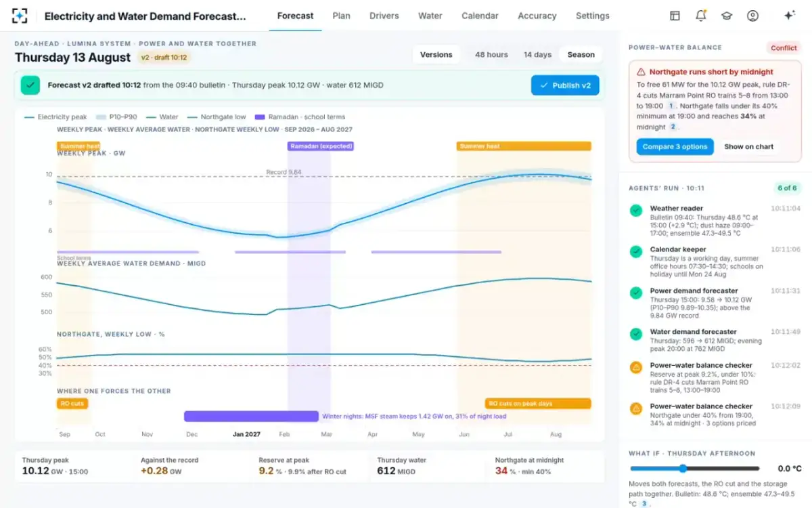Click the Publish v2 button
This screenshot has width=812, height=508.
coord(565,85)
